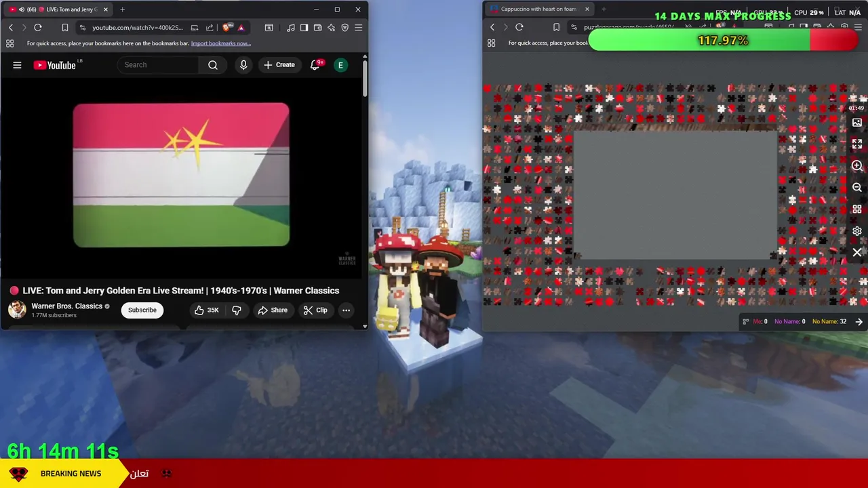
Task: Click the YouTube Create button
Action: pyautogui.click(x=279, y=65)
